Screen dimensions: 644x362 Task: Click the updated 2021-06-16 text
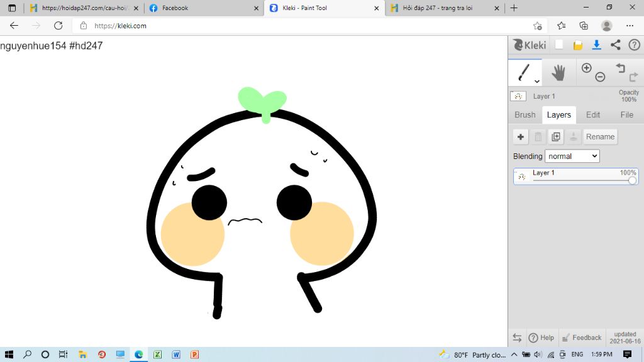625,337
